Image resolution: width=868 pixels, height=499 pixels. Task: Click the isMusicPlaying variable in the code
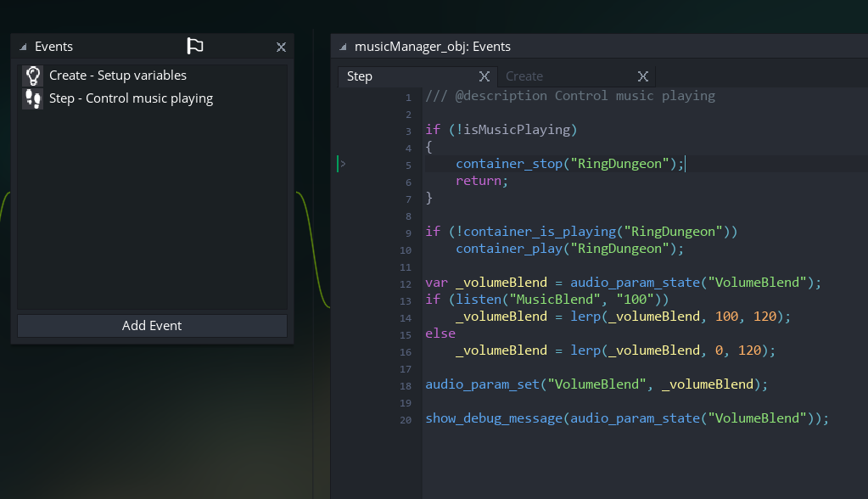[x=517, y=130]
